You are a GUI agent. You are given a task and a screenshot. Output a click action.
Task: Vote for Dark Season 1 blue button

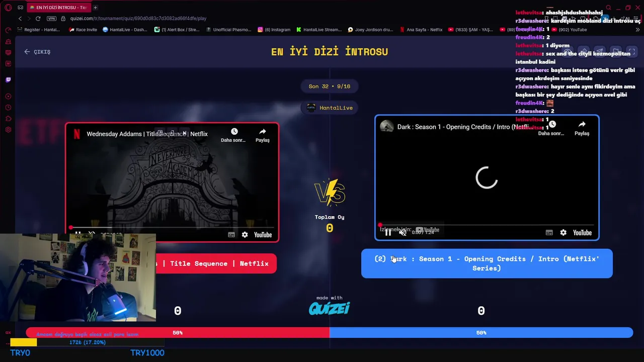click(x=487, y=263)
